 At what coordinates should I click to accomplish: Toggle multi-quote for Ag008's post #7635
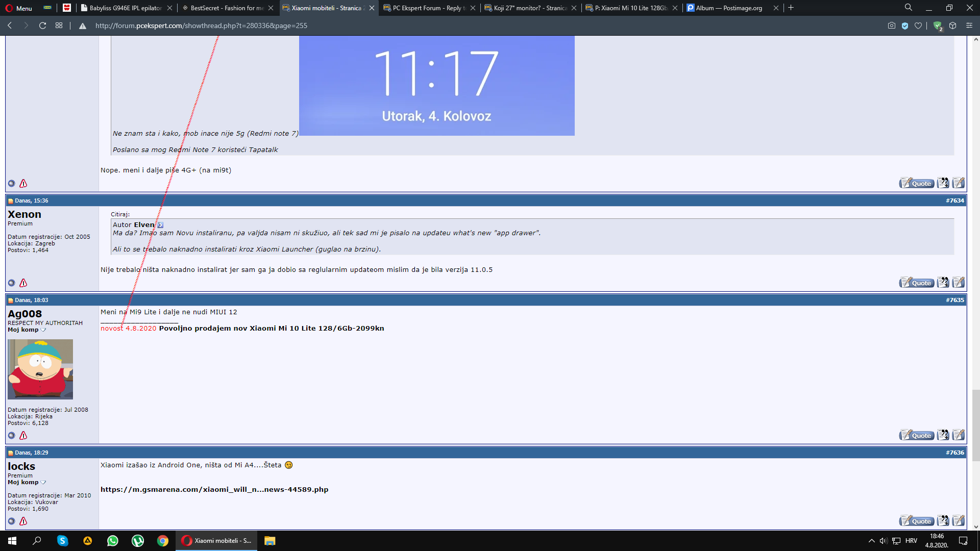(x=943, y=435)
